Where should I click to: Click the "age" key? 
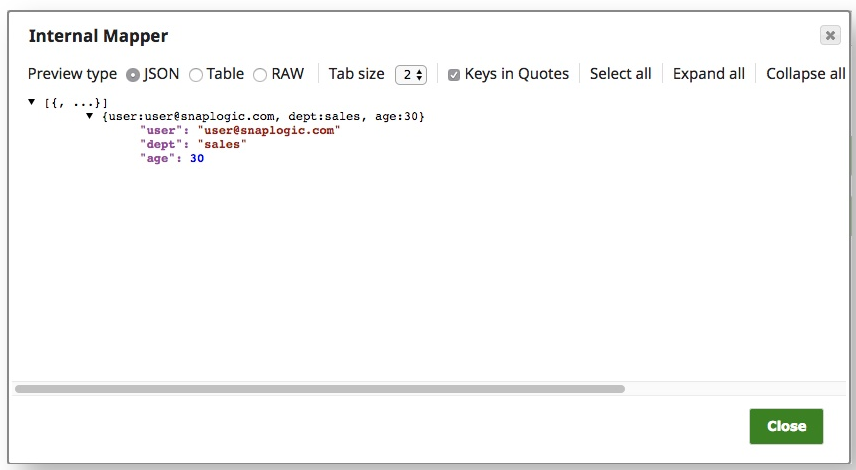pyautogui.click(x=158, y=159)
